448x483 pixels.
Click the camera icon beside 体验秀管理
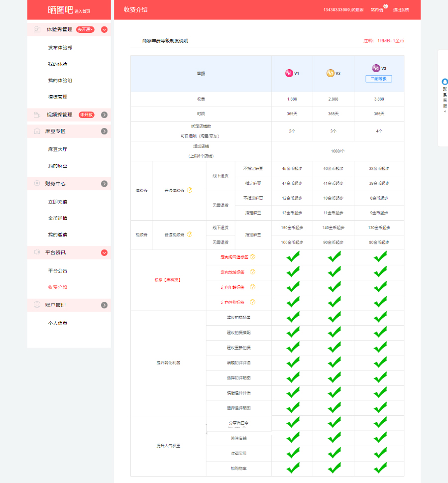(37, 29)
